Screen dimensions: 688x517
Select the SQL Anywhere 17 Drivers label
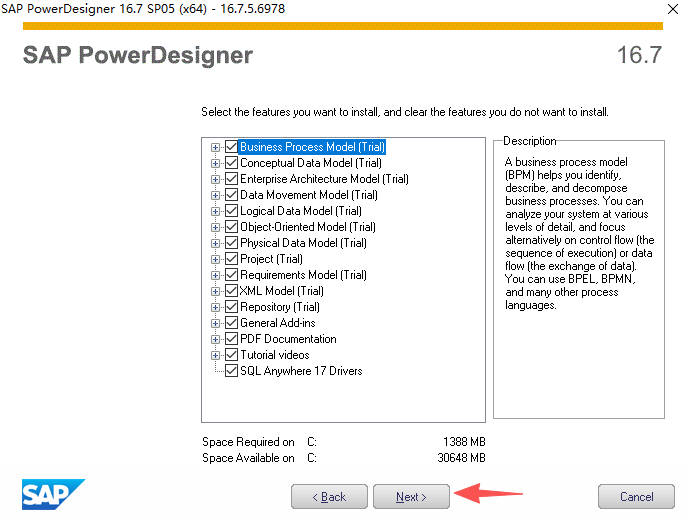pyautogui.click(x=301, y=371)
